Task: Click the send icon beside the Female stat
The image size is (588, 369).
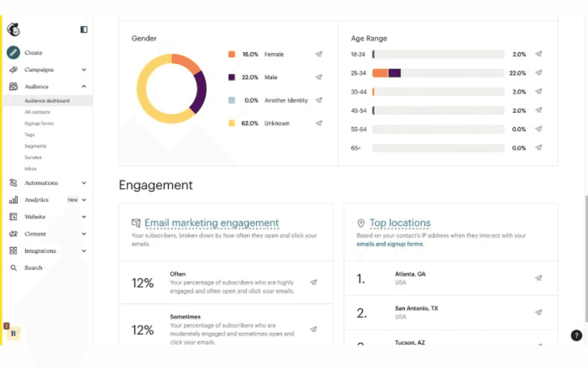Action: [x=319, y=54]
